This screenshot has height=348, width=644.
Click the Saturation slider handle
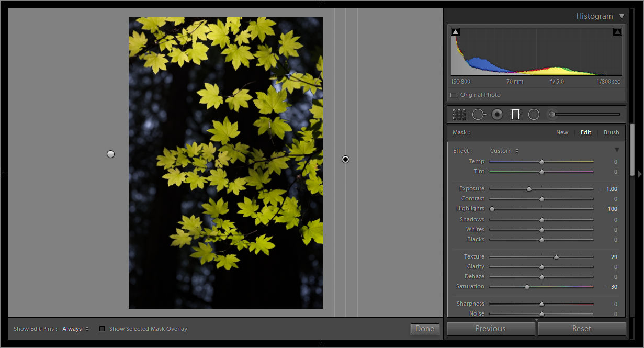527,286
